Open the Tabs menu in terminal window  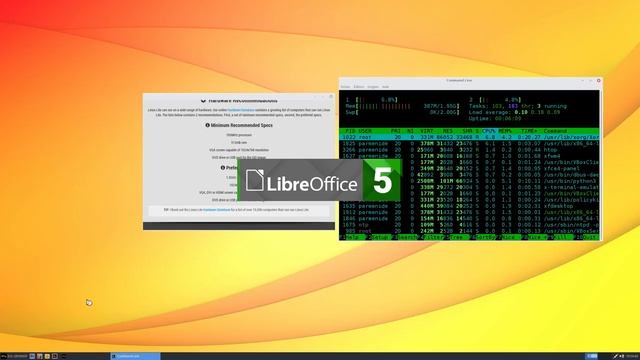click(x=373, y=87)
